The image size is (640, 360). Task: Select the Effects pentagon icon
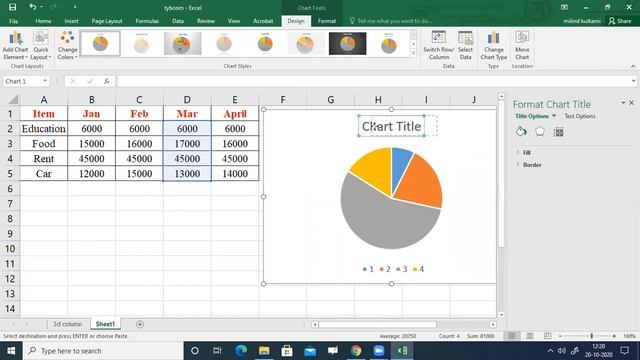tap(540, 131)
